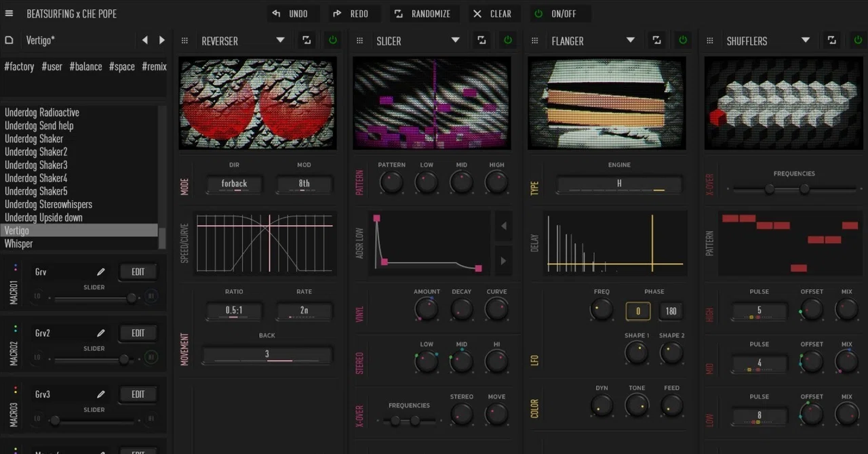Viewport: 868px width, 454px height.
Task: Rename Grv3 macro with pencil icon
Action: [x=101, y=394]
